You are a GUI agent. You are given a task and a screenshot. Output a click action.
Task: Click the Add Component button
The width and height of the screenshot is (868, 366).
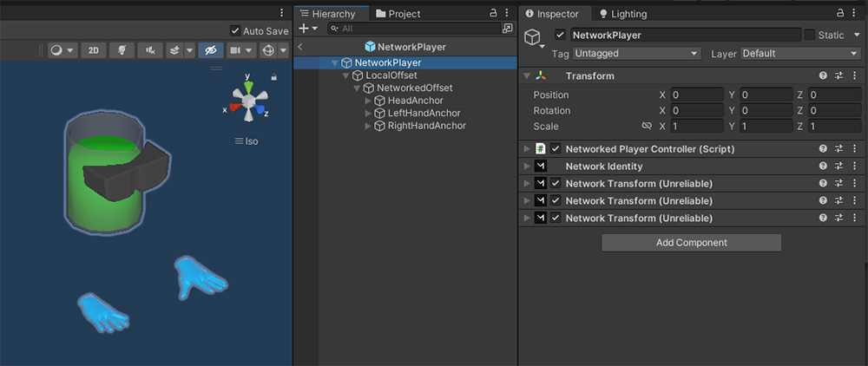692,243
